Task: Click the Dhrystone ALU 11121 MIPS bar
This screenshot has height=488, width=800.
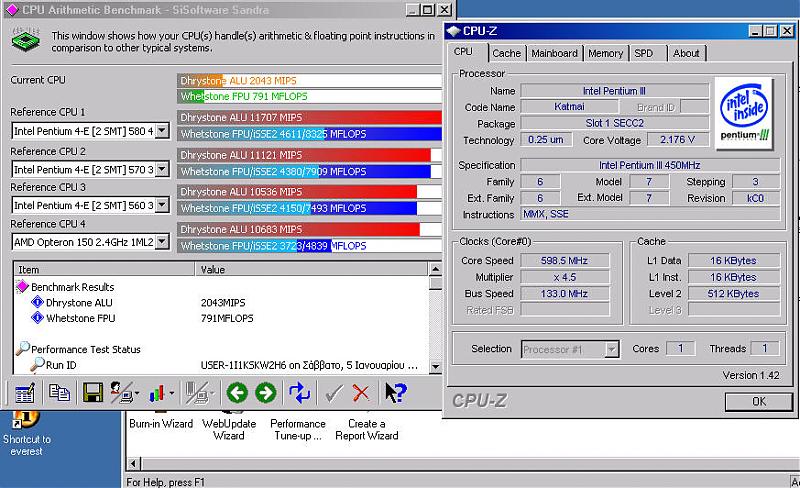Action: [309, 155]
